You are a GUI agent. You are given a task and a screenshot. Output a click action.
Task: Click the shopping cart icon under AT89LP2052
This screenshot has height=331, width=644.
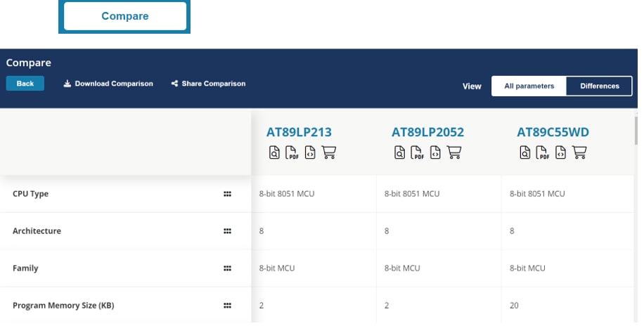454,152
